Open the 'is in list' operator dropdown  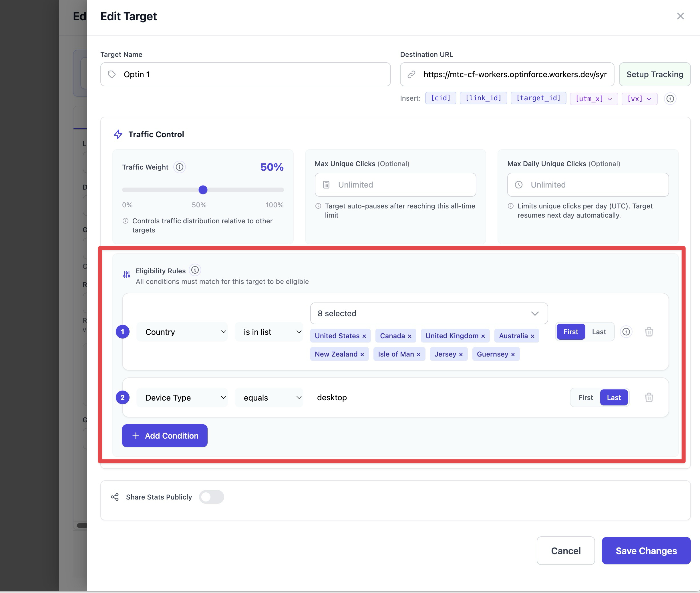point(269,332)
